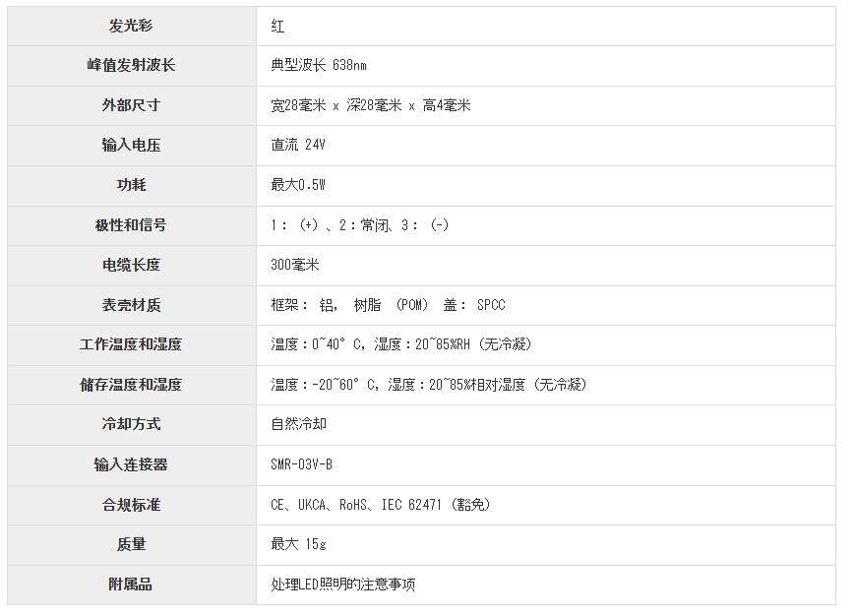Select the value 自然冷却
Screen dimensions: 854x616
click(298, 424)
